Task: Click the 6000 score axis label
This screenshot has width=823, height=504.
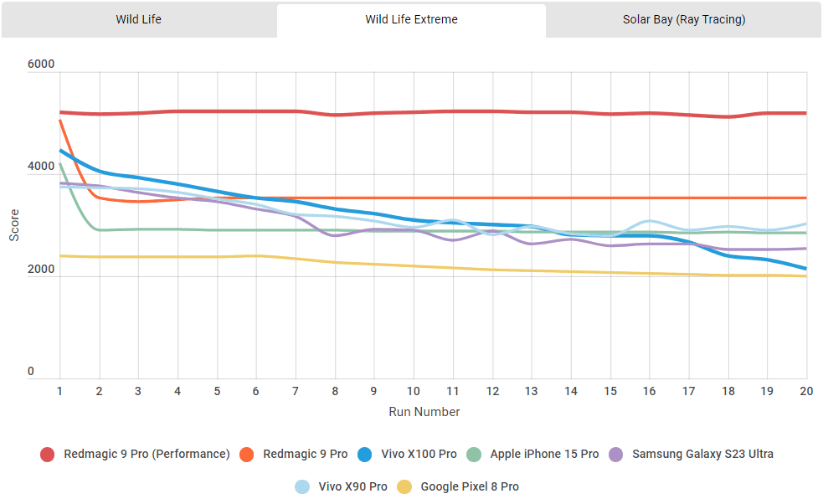Action: click(41, 64)
